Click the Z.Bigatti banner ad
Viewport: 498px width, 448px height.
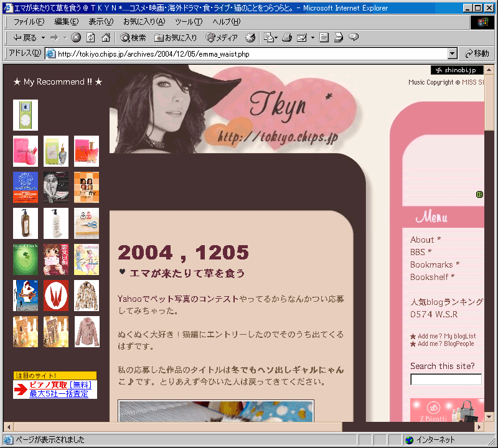[447, 410]
